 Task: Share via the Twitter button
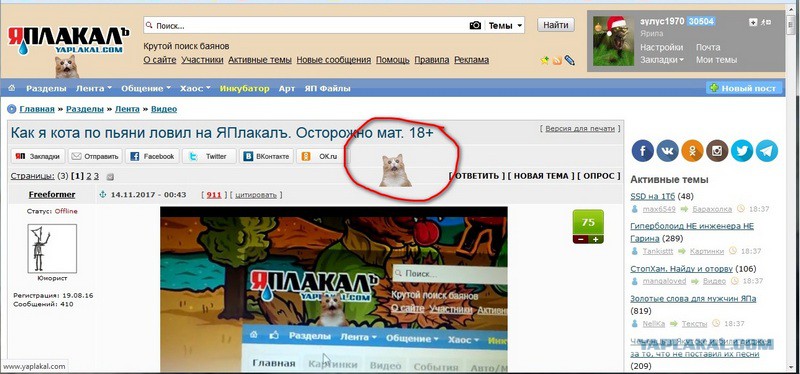(x=209, y=156)
